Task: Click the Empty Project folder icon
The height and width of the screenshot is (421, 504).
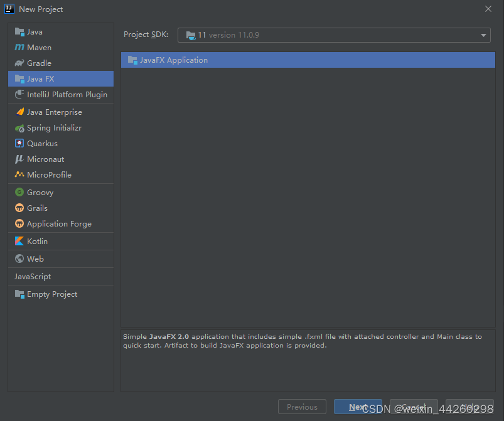Action: pyautogui.click(x=19, y=294)
